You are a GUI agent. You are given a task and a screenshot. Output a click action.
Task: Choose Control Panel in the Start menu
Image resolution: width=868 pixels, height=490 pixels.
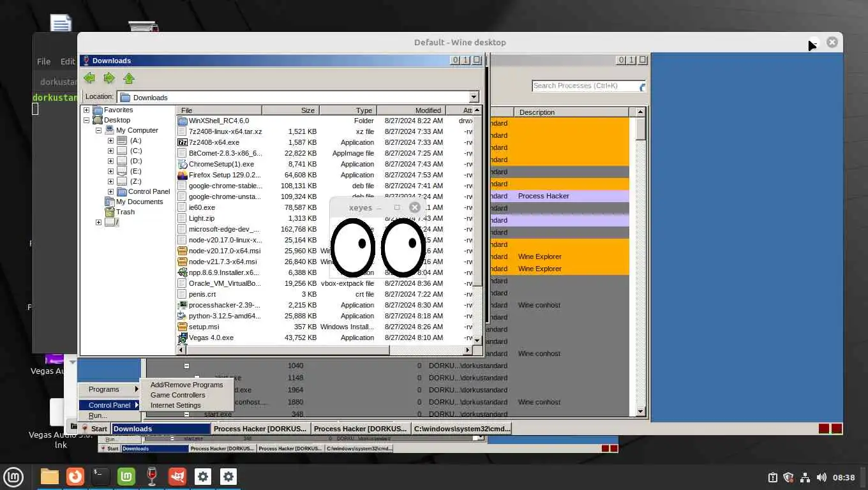(109, 405)
